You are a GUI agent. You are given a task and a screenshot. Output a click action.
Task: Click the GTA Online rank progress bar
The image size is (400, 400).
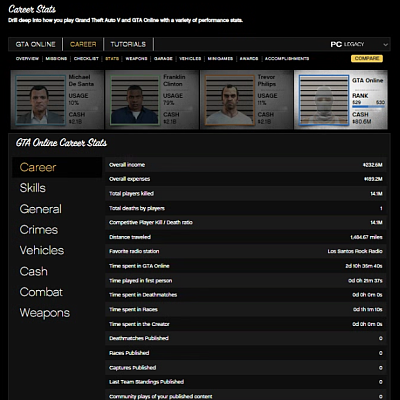pos(368,107)
